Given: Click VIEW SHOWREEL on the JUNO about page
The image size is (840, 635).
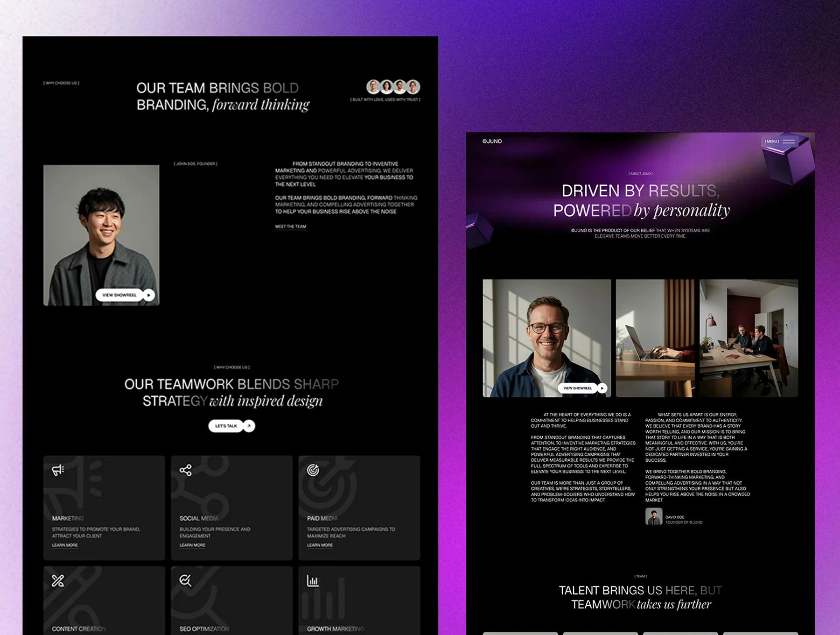Looking at the screenshot, I should click(579, 388).
